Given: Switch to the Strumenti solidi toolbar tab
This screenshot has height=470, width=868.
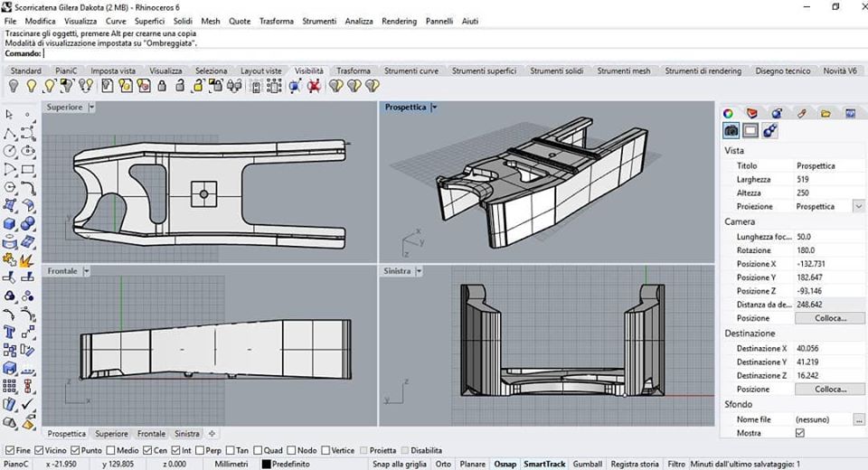Looking at the screenshot, I should click(557, 70).
